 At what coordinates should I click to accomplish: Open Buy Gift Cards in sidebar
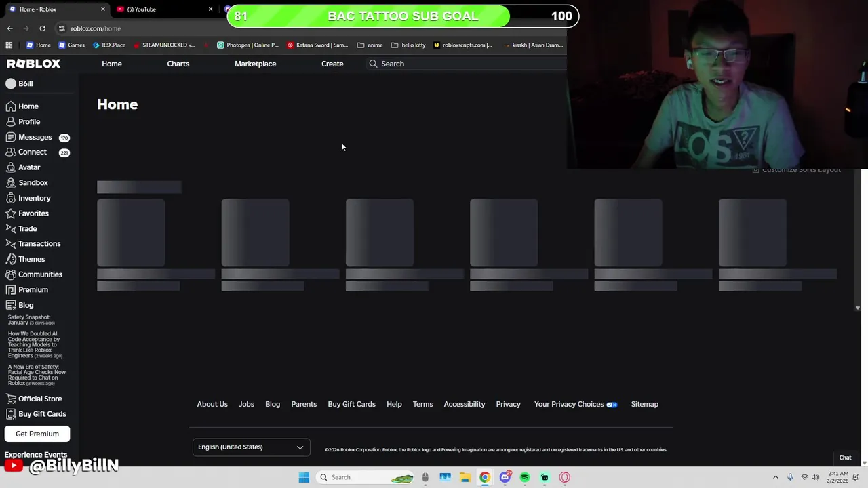(x=36, y=414)
